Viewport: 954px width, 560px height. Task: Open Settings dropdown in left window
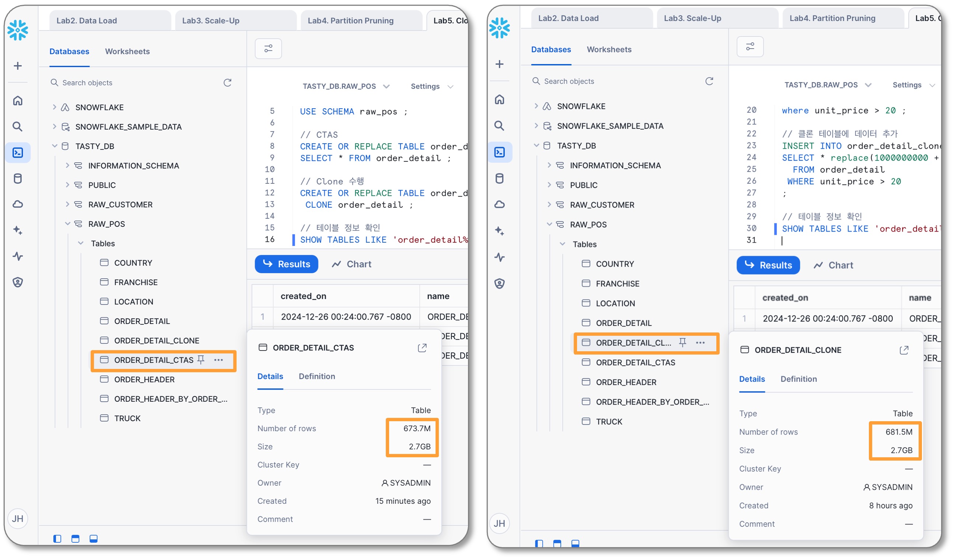point(431,86)
